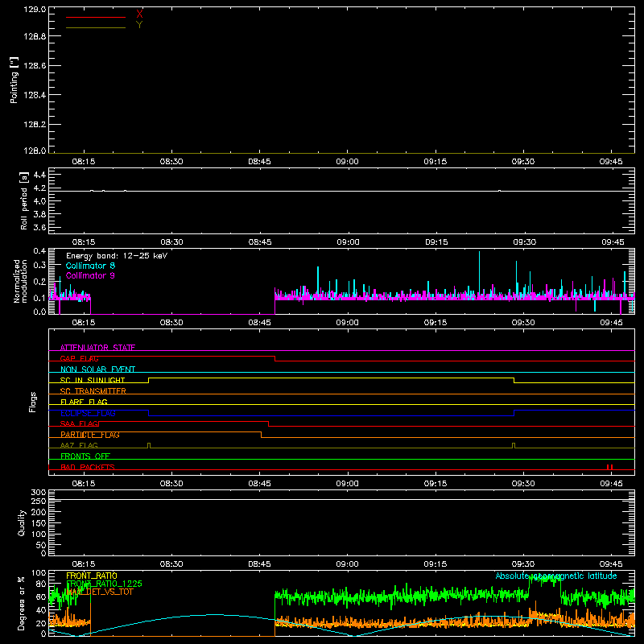644x644 pixels.
Task: Click the GAP_FLAG label
Action: (x=79, y=358)
